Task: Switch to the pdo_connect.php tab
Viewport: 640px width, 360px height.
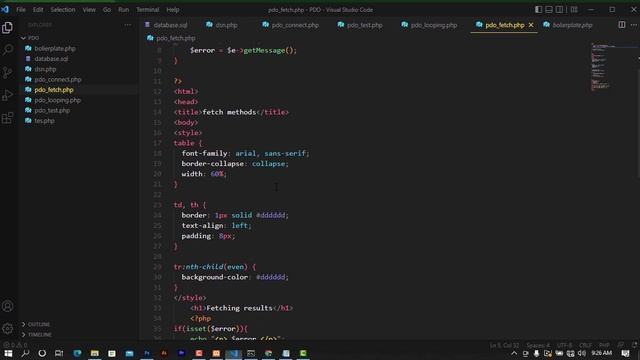Action: (x=295, y=25)
